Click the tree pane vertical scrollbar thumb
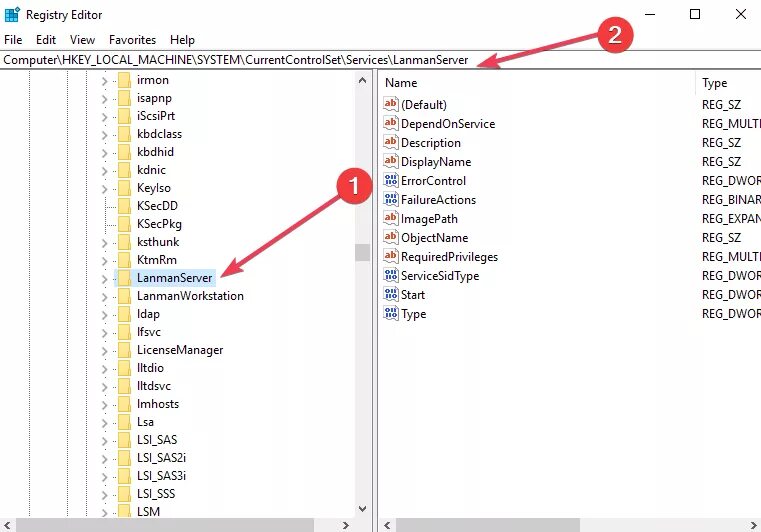Screen dimensions: 761x532 click(x=363, y=252)
